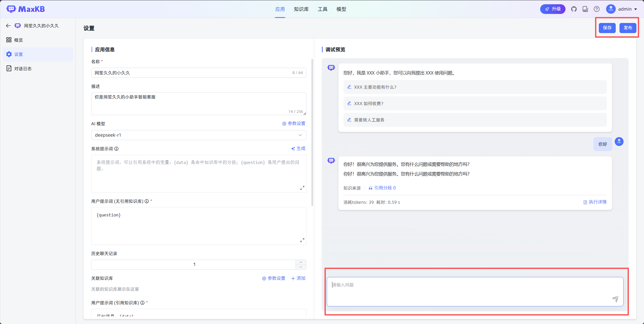Click the send paper plane icon

[615, 299]
